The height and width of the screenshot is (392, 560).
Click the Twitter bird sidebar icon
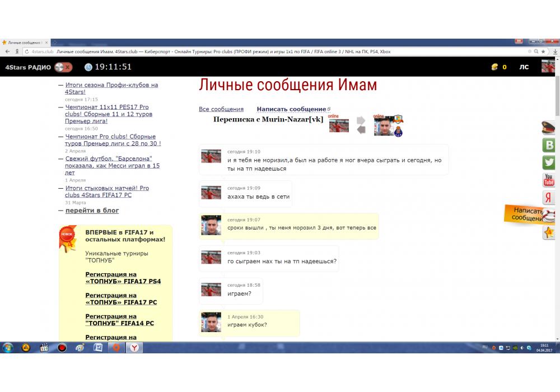549,163
